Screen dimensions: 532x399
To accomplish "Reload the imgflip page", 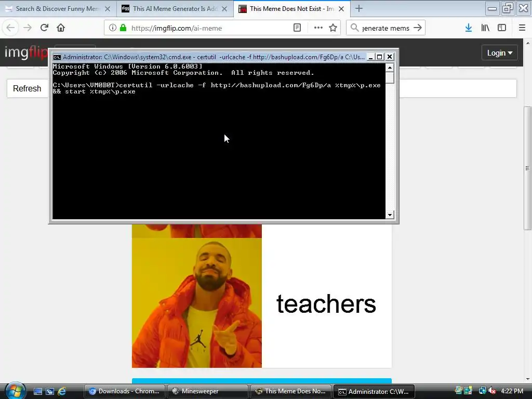I will click(x=44, y=28).
